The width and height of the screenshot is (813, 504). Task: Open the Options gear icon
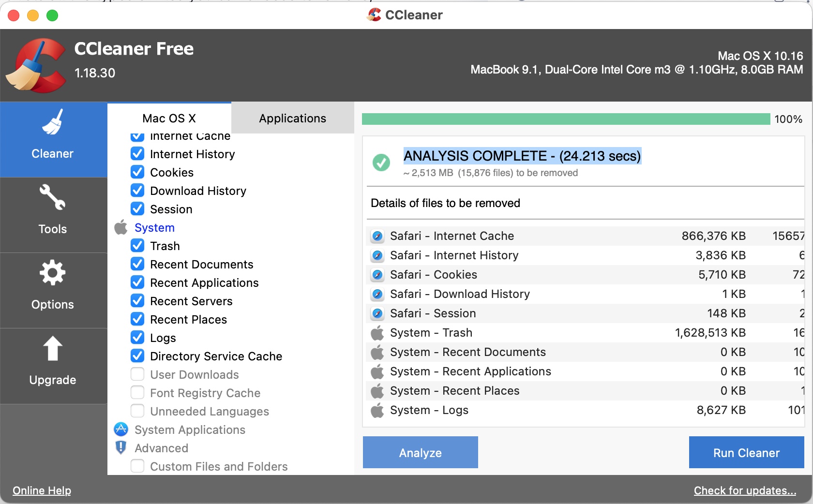point(52,273)
